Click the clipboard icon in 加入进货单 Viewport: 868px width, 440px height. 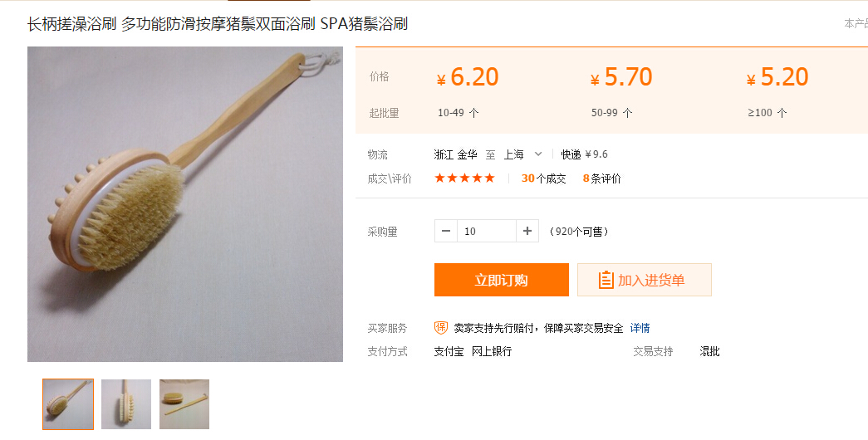606,280
